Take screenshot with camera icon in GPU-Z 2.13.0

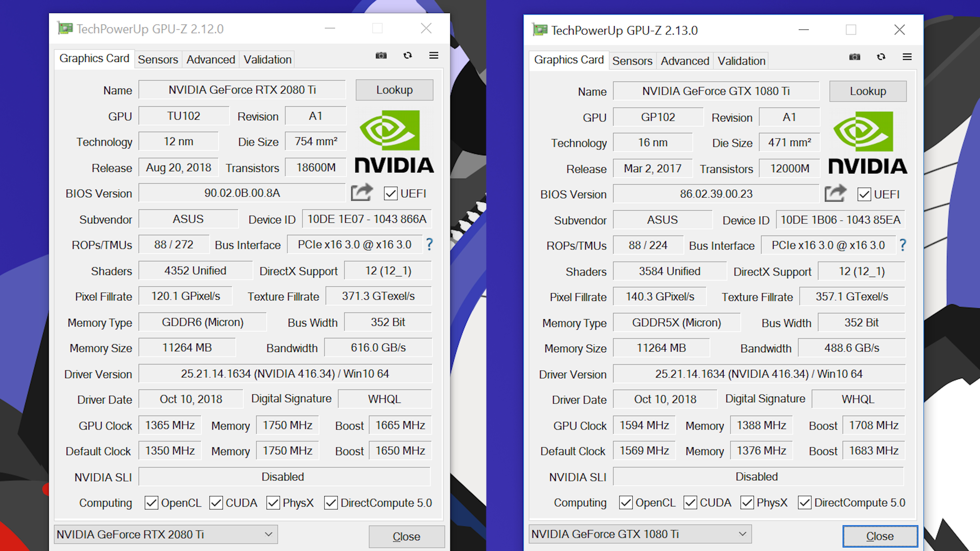click(854, 57)
